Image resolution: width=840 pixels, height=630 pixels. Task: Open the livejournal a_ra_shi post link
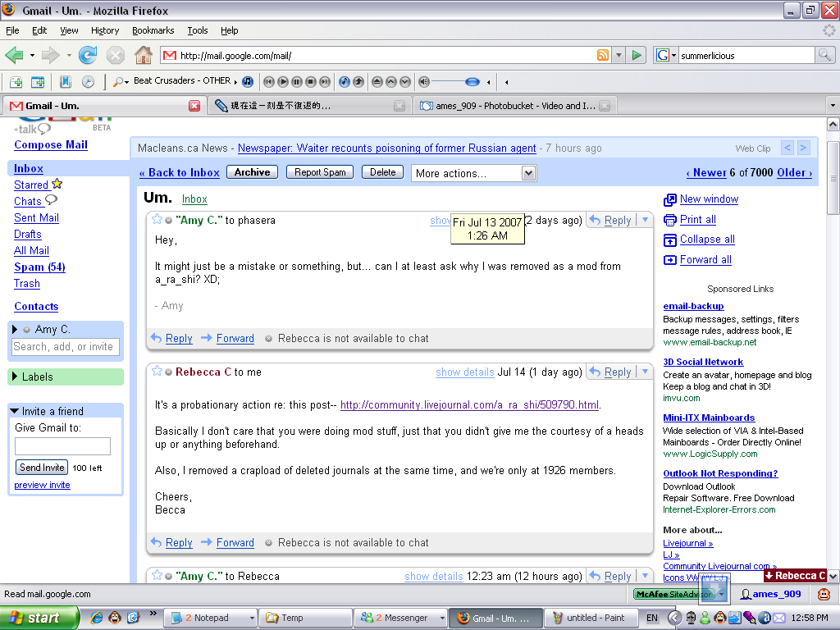[x=469, y=404]
